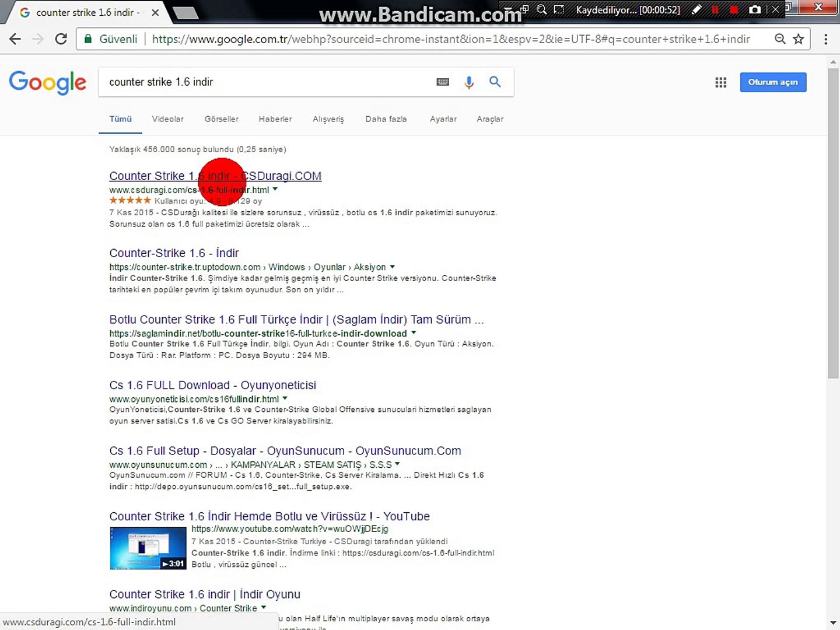Go back to the previous page
This screenshot has width=840, height=630.
pos(15,39)
